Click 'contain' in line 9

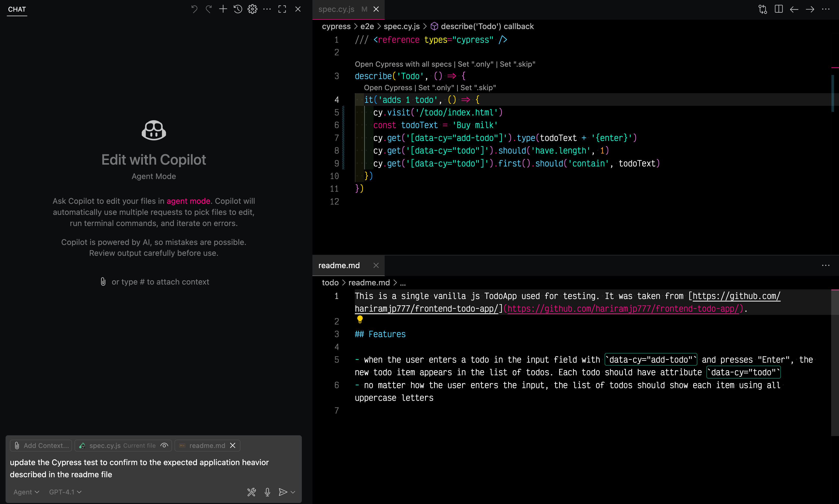(589, 164)
